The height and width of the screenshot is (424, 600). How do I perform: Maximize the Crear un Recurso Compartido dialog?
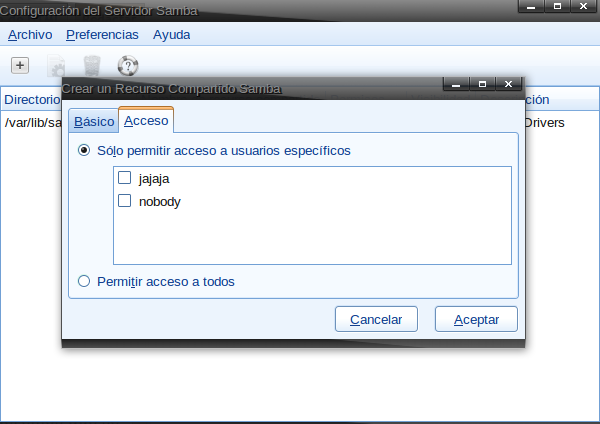(483, 85)
